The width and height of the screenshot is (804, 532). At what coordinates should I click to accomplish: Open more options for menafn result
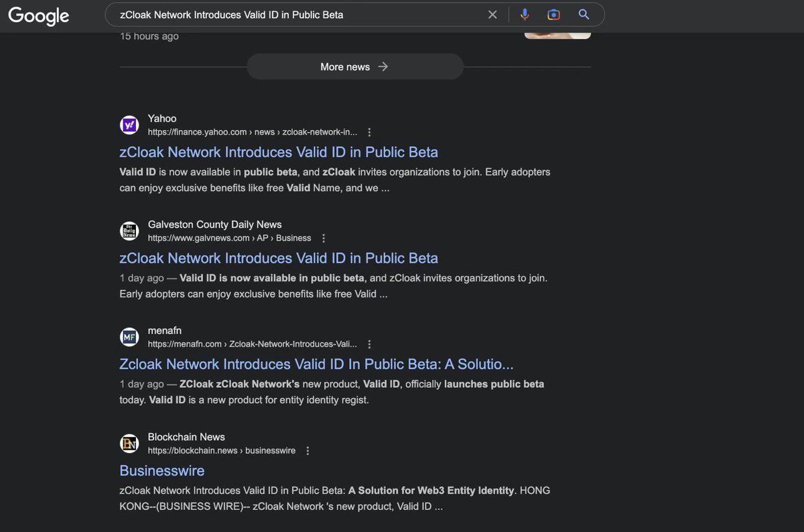coord(369,344)
